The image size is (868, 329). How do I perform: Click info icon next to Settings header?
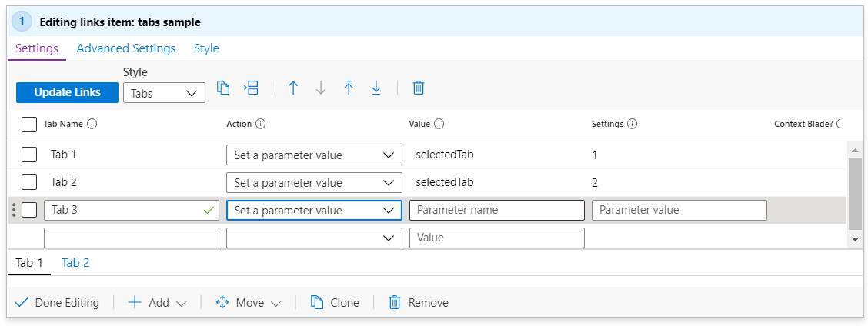tap(632, 125)
